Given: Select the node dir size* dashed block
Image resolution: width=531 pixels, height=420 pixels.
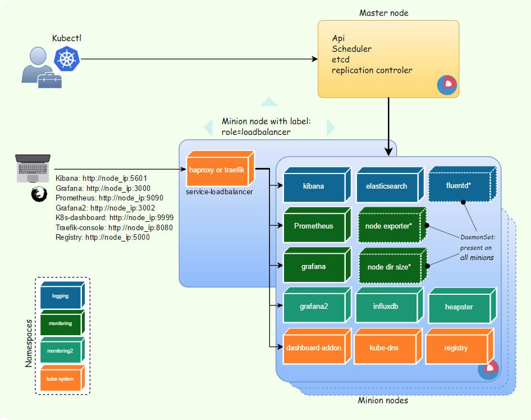Looking at the screenshot, I should pyautogui.click(x=393, y=266).
